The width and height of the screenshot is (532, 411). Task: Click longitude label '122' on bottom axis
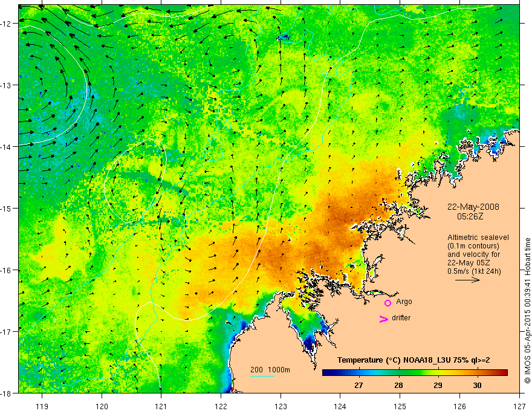tap(221, 406)
